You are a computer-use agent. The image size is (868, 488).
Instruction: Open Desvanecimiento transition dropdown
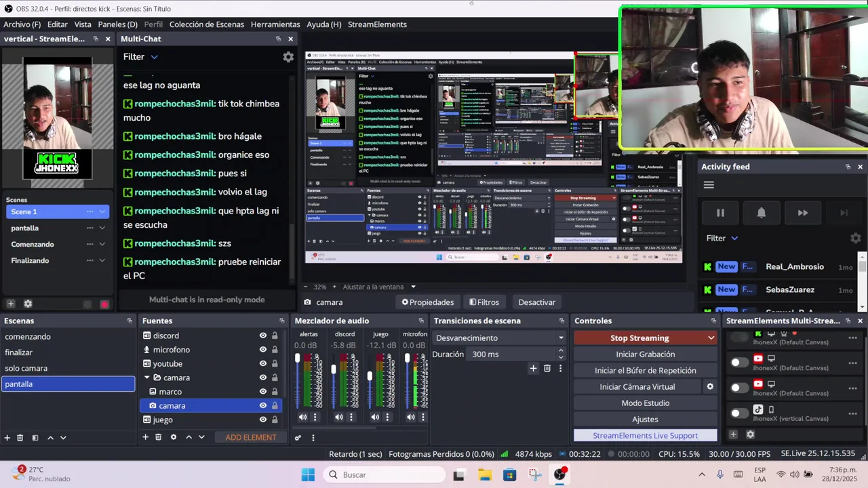pos(499,338)
